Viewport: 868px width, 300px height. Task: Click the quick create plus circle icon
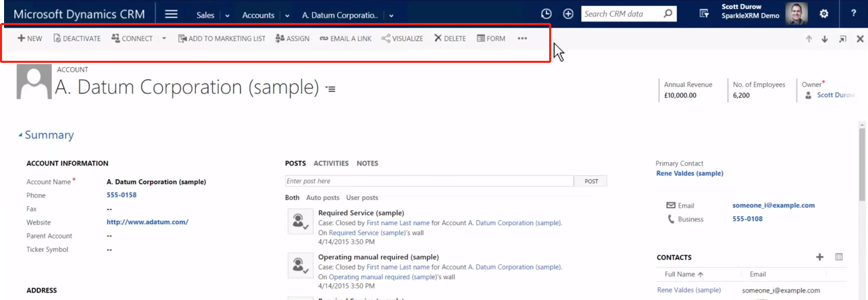(568, 14)
